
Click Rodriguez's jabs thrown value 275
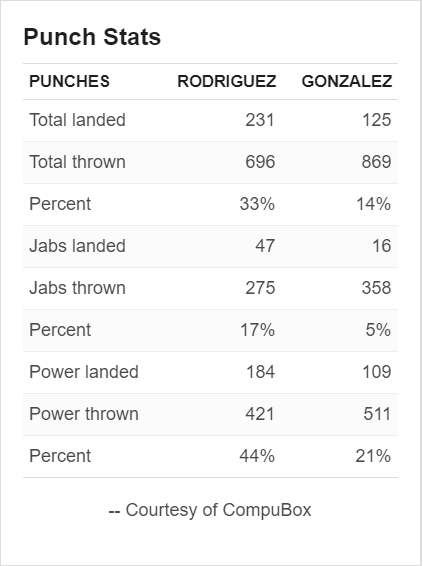click(x=260, y=288)
